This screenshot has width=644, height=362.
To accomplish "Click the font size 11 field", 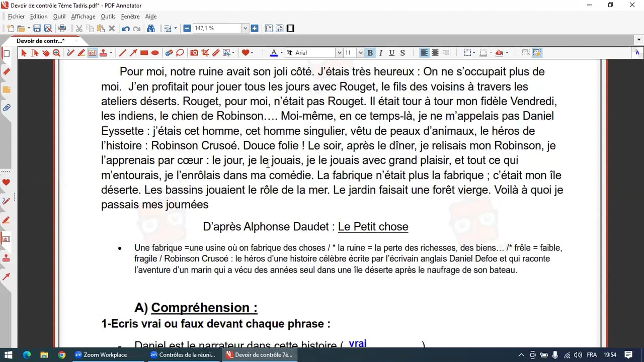I will 350,53.
